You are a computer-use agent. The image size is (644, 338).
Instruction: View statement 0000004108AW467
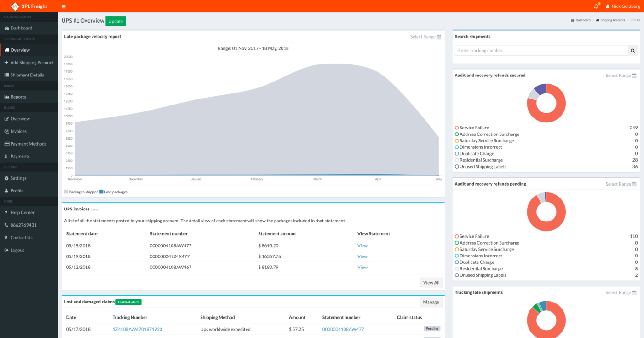click(362, 267)
